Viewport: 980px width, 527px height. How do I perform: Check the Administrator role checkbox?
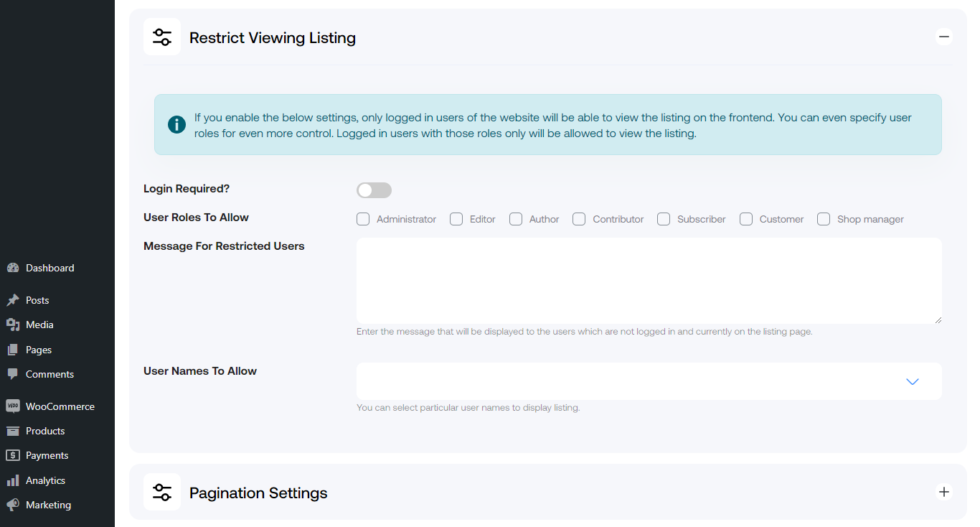[363, 219]
